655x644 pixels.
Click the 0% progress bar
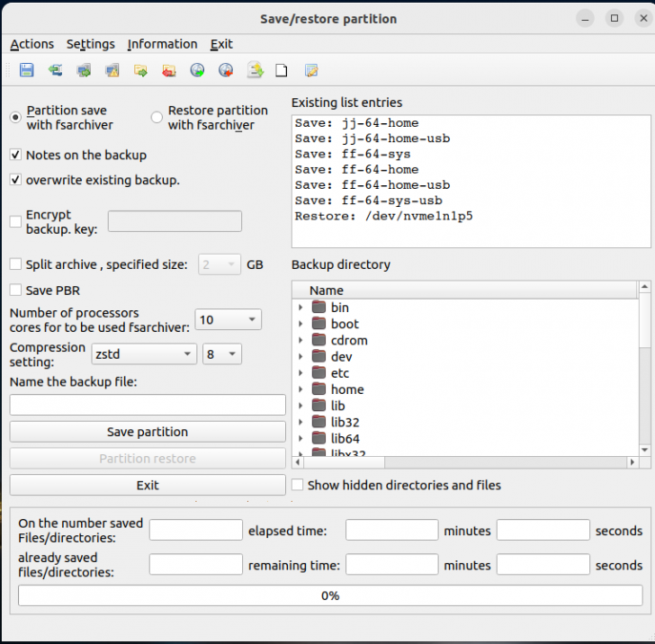click(330, 595)
